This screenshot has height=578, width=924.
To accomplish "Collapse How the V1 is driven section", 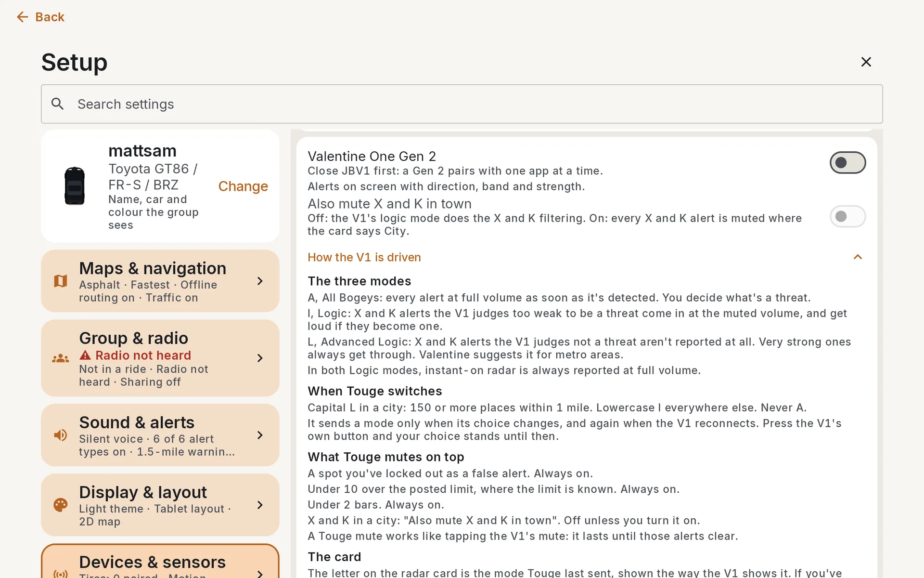I will click(x=858, y=257).
